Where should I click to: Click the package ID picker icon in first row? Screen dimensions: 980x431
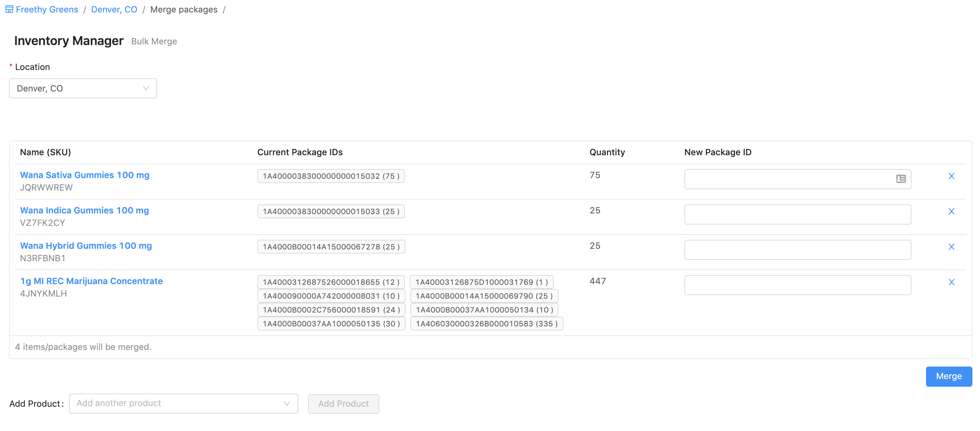point(900,179)
